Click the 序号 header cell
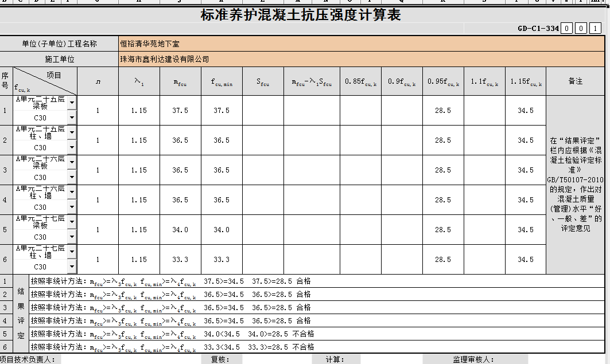This screenshot has width=610, height=364. (5, 81)
